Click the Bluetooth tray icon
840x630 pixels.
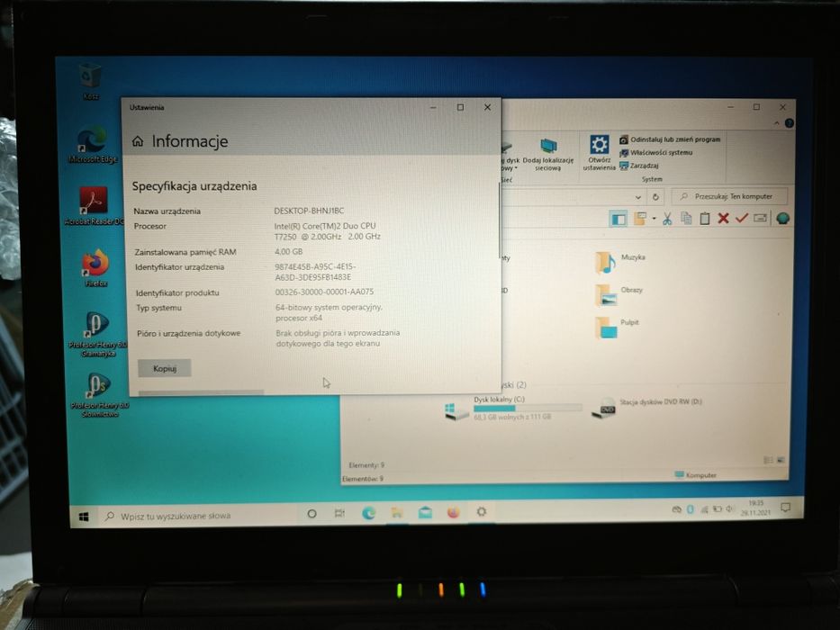tap(690, 509)
